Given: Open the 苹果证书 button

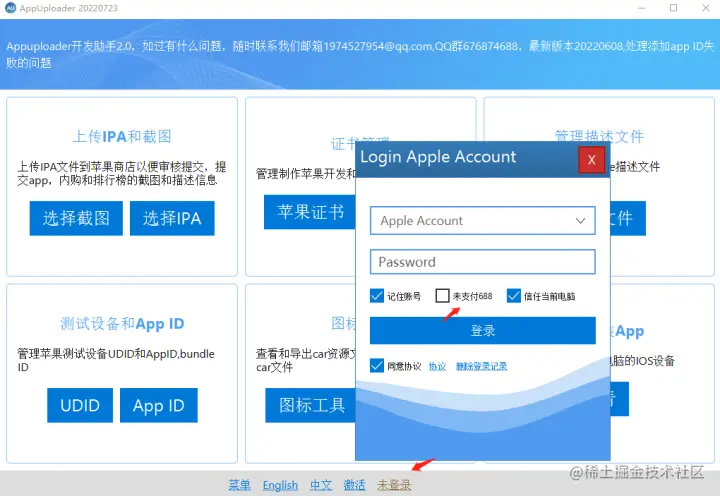Looking at the screenshot, I should tap(310, 212).
